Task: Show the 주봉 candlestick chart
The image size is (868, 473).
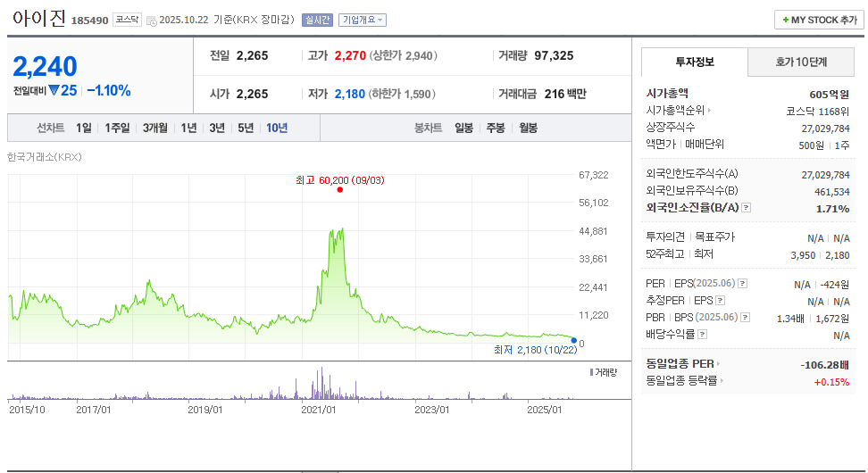Action: click(496, 128)
